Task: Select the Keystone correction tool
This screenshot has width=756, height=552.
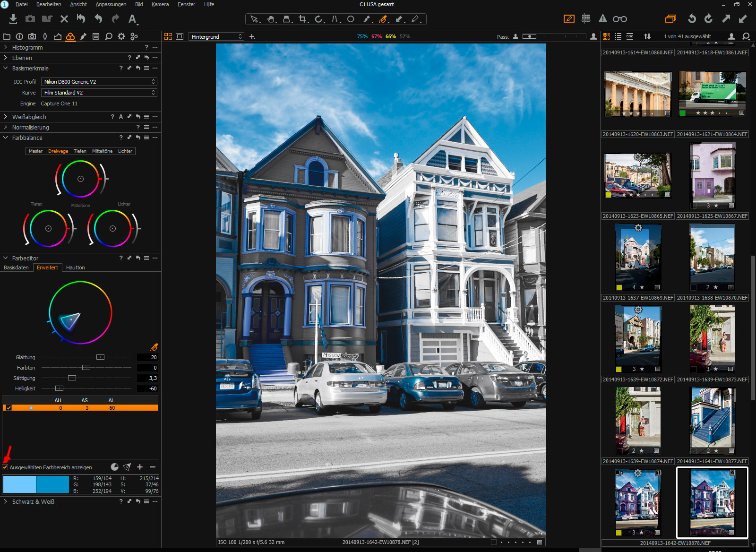Action: click(335, 19)
